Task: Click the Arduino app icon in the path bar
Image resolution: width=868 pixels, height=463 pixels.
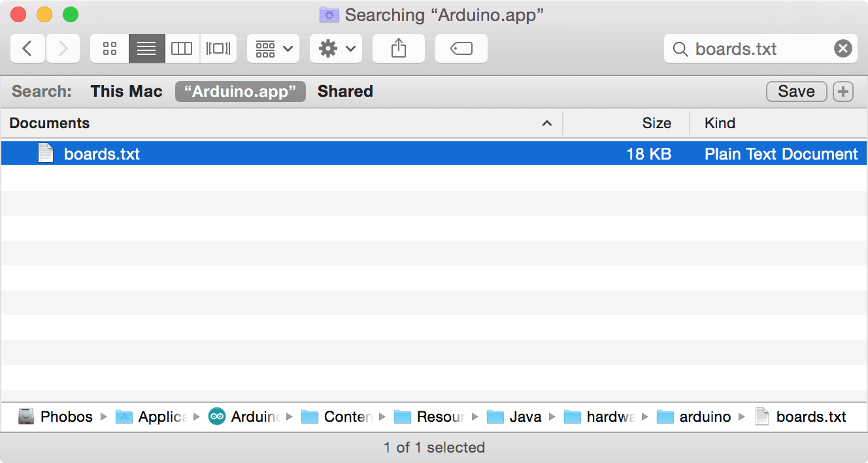Action: [217, 417]
